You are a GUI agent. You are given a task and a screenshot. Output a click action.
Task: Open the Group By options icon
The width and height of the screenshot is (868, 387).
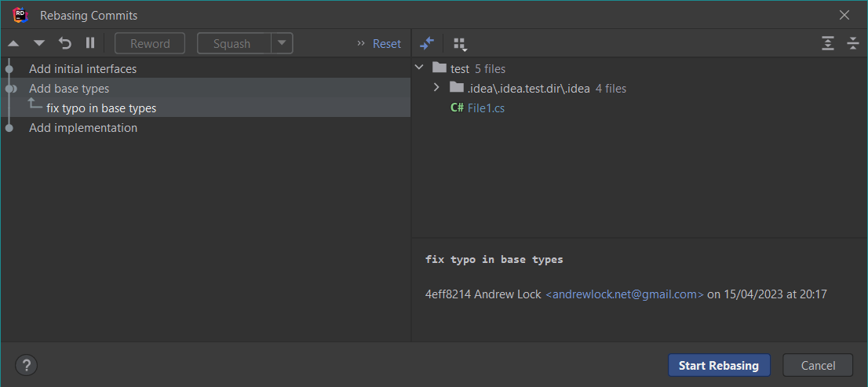click(x=460, y=44)
